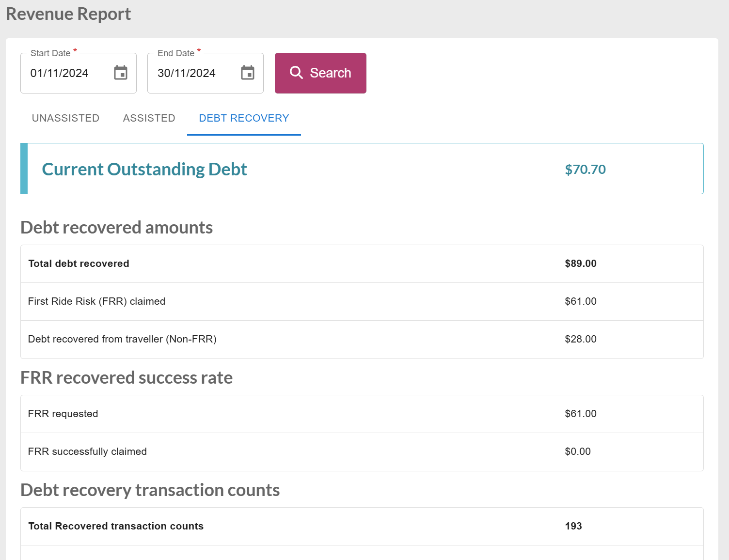The height and width of the screenshot is (560, 729).
Task: Click the 193 transaction count value
Action: 573,526
